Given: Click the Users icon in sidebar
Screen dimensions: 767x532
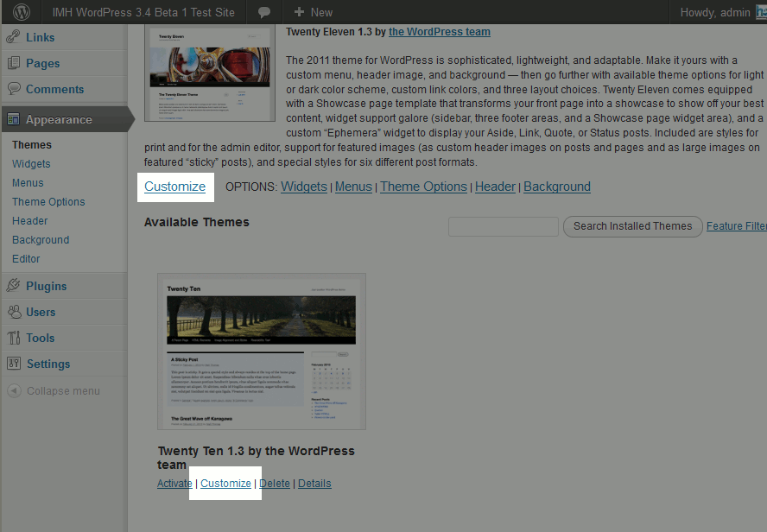Looking at the screenshot, I should click(x=14, y=312).
